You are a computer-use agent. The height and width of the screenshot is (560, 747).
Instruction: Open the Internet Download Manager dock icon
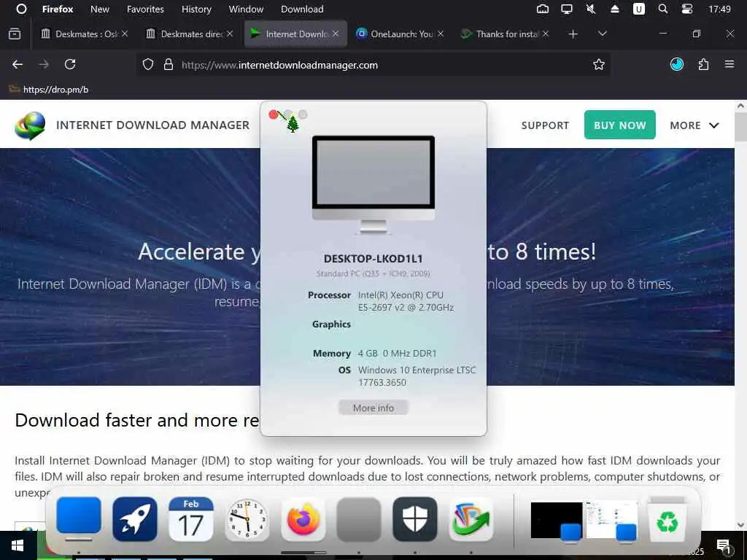pos(471,519)
